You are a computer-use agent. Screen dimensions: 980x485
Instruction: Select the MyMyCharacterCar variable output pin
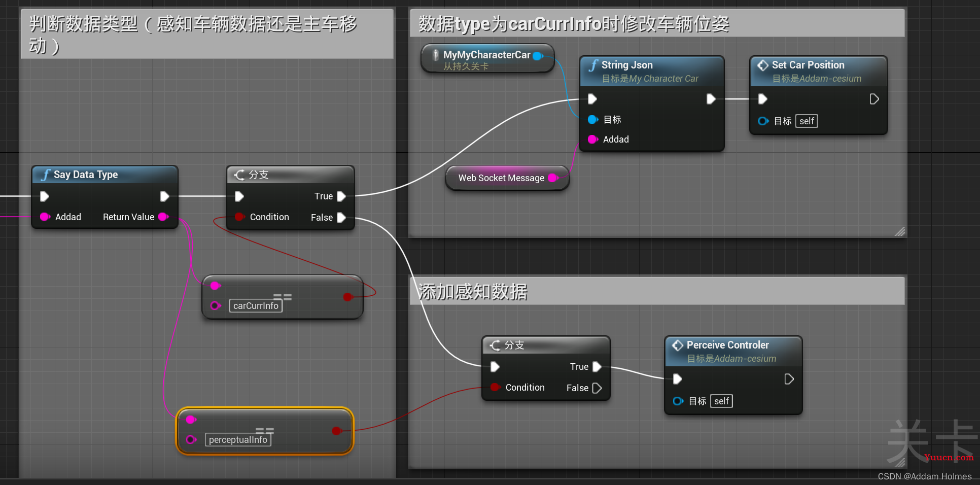(x=538, y=56)
